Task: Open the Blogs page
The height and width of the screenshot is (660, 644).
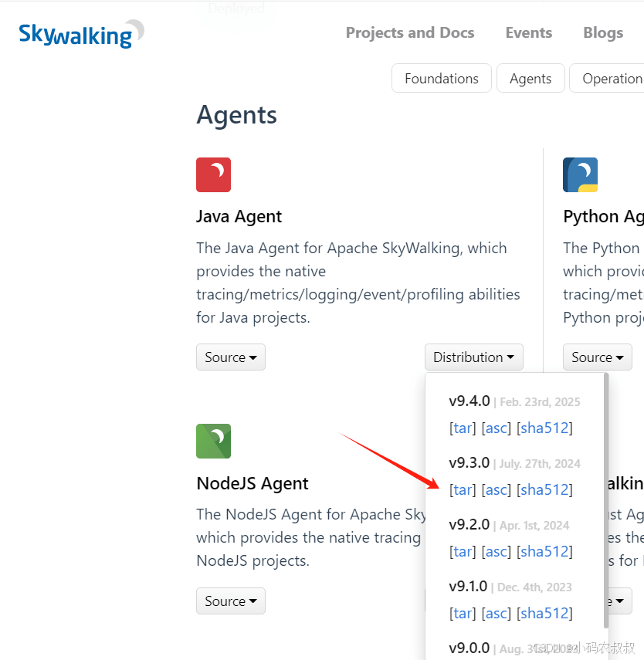Action: (x=603, y=33)
